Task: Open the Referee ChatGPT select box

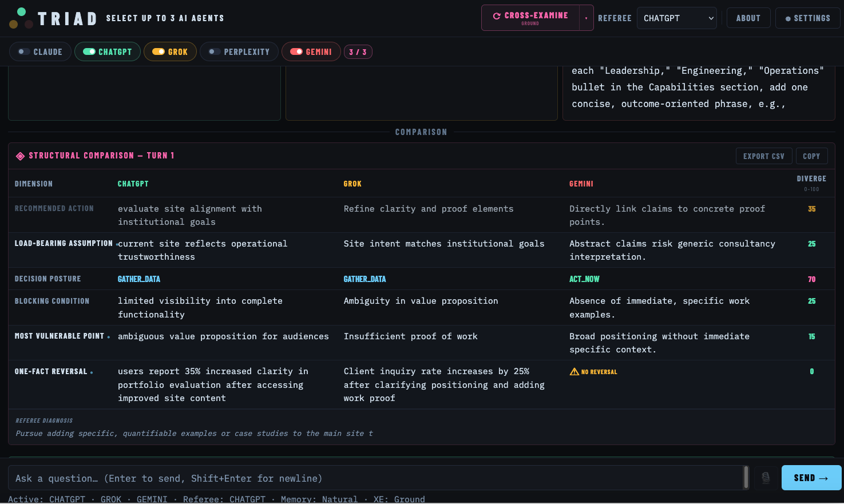Action: pos(677,18)
